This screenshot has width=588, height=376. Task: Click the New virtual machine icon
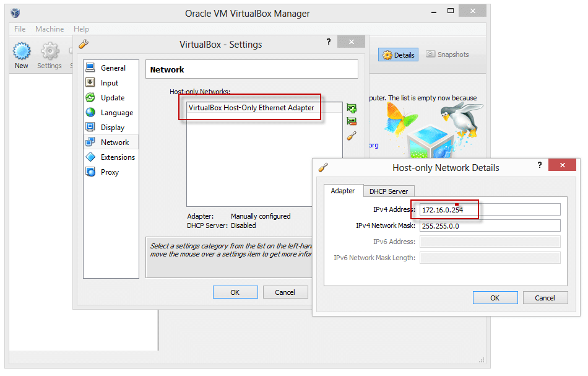(22, 55)
